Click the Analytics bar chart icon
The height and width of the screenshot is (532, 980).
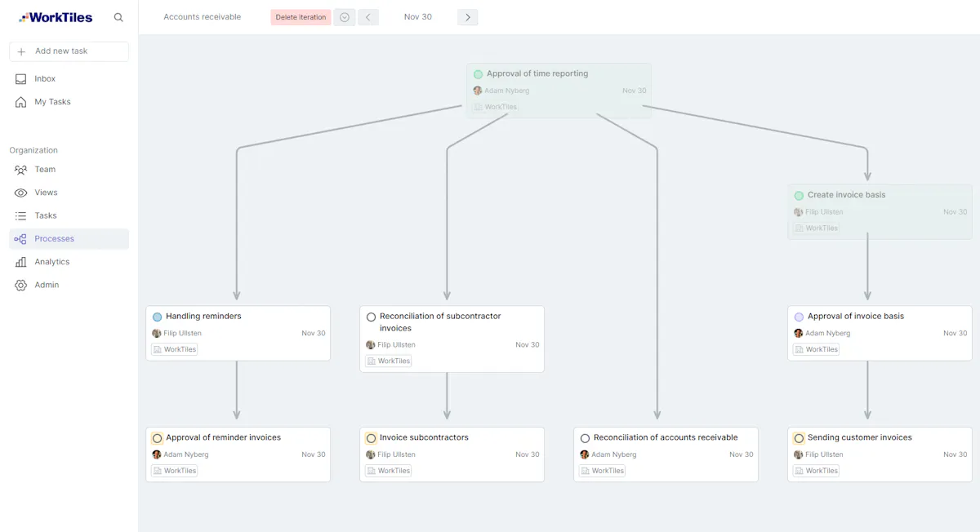point(20,262)
